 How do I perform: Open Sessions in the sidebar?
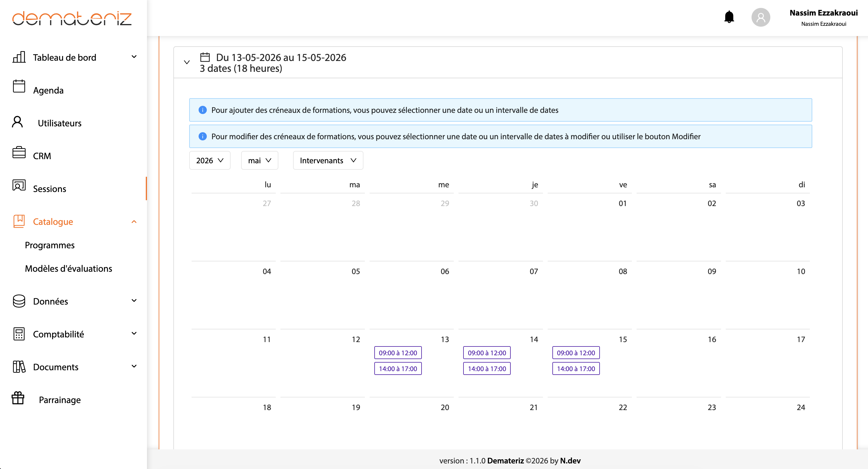pos(50,189)
